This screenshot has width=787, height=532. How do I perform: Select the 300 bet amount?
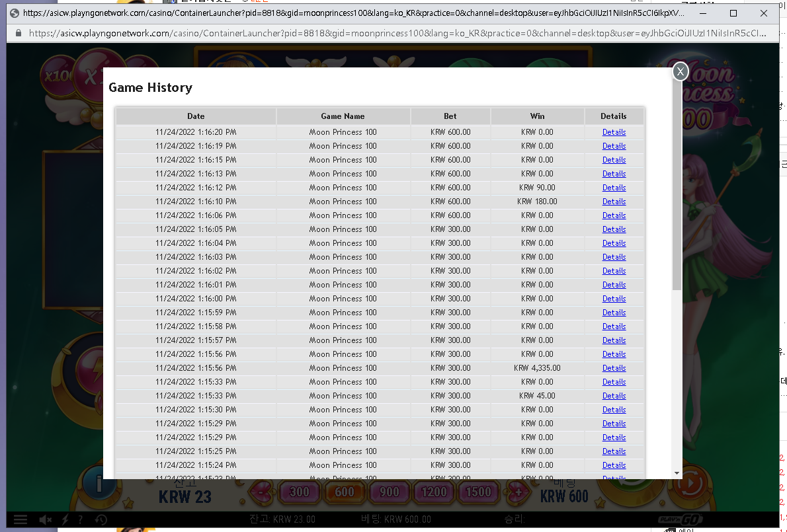[x=300, y=492]
